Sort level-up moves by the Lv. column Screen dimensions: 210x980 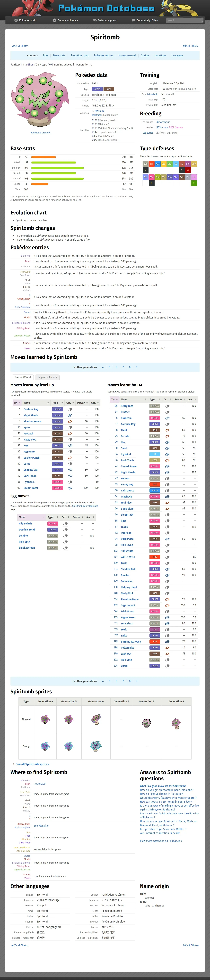coord(17,403)
